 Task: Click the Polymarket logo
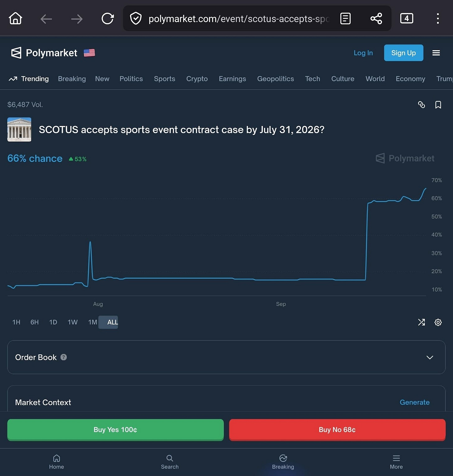[x=44, y=53]
